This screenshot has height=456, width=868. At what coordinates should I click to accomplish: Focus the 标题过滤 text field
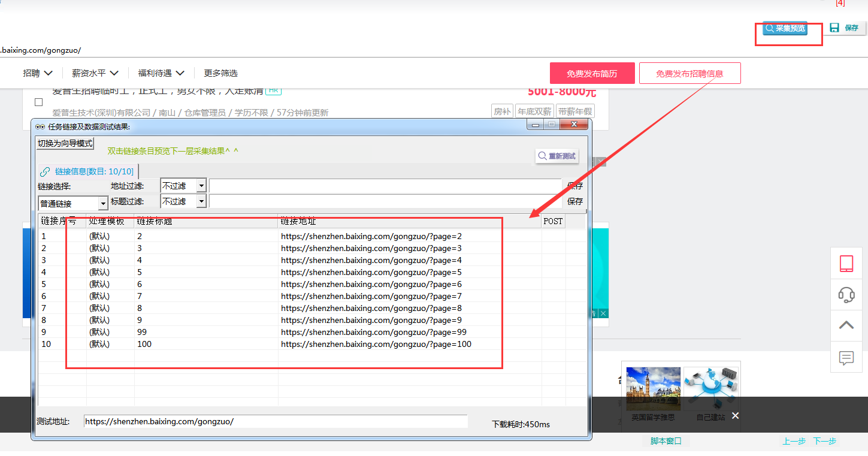tap(386, 201)
